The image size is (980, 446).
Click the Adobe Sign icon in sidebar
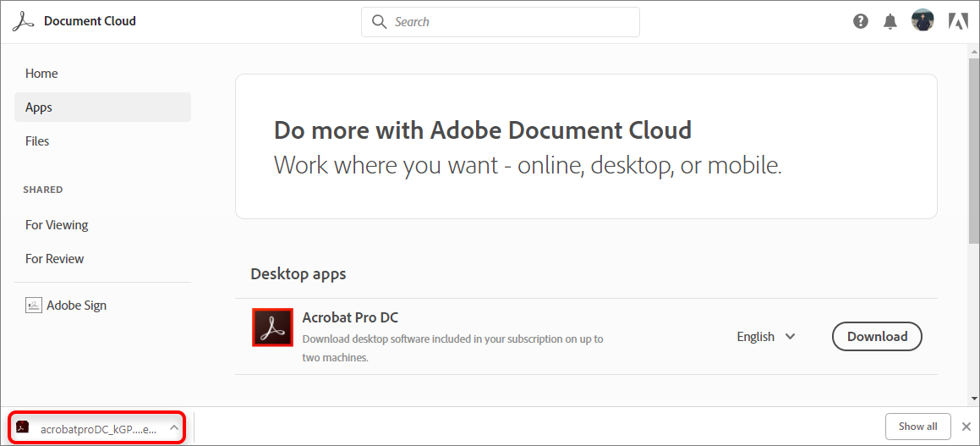[x=33, y=306]
